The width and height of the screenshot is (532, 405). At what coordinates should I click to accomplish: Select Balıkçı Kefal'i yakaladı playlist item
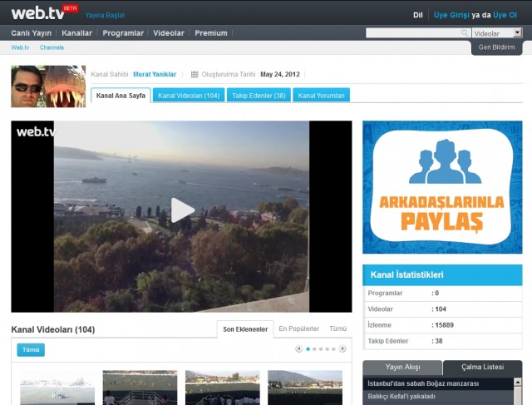tap(438, 396)
